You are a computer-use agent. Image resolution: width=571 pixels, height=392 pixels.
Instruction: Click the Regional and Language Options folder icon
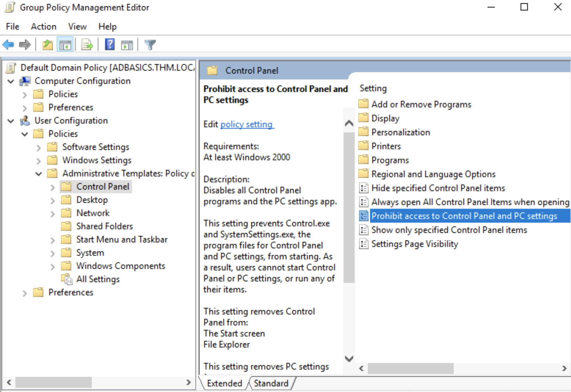(x=363, y=174)
